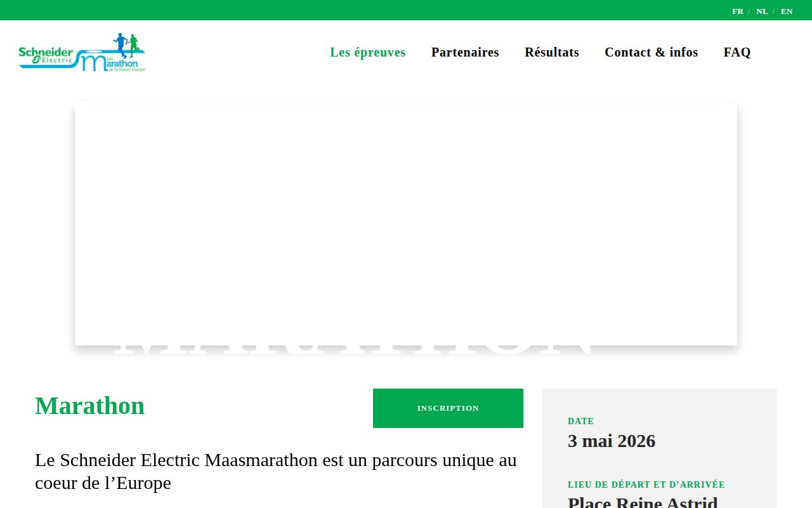
Task: Click the Schneider Electric logo text
Action: pos(46,55)
